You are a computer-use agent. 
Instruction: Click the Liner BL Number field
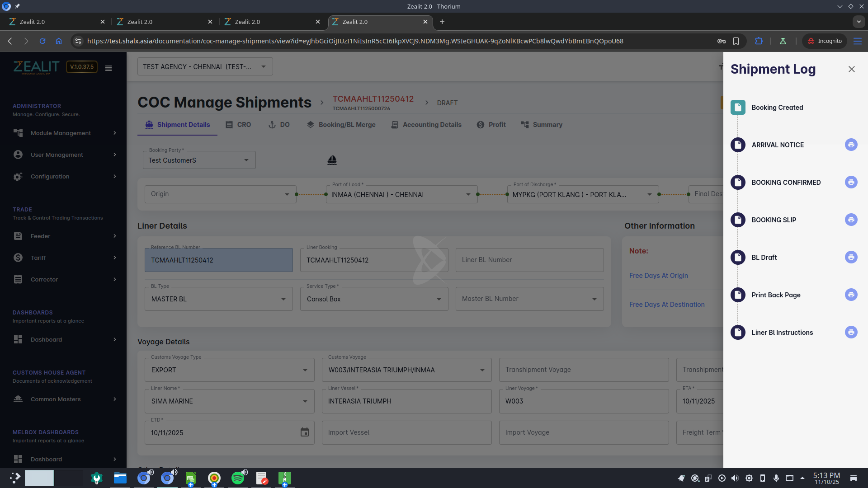(529, 260)
